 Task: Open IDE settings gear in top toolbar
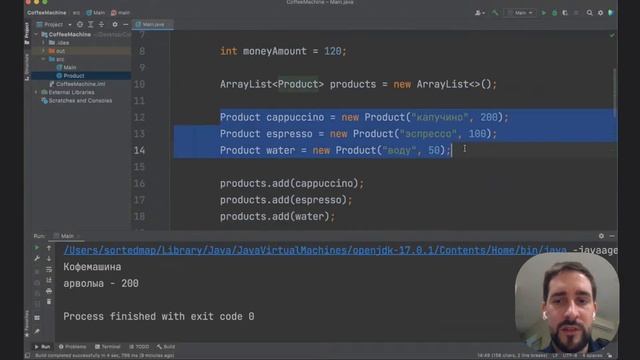click(x=600, y=13)
